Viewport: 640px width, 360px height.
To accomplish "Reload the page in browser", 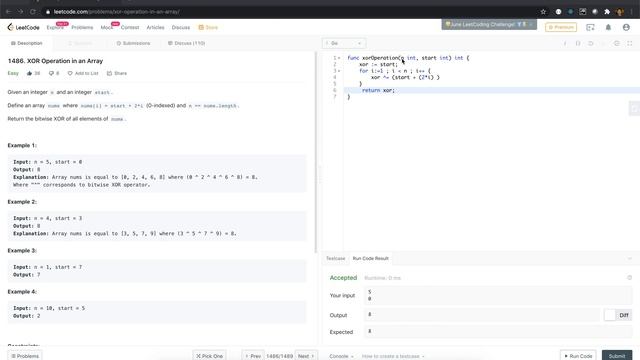I will (x=33, y=12).
